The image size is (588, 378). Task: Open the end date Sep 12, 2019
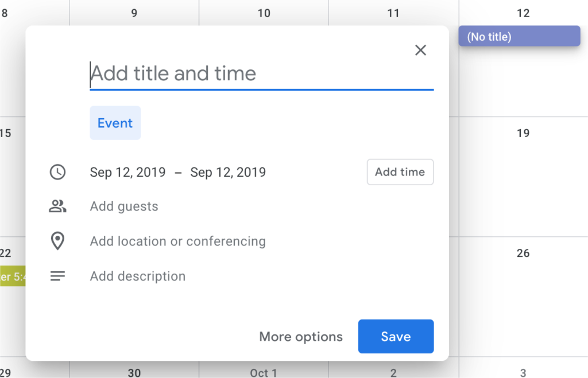coord(228,172)
